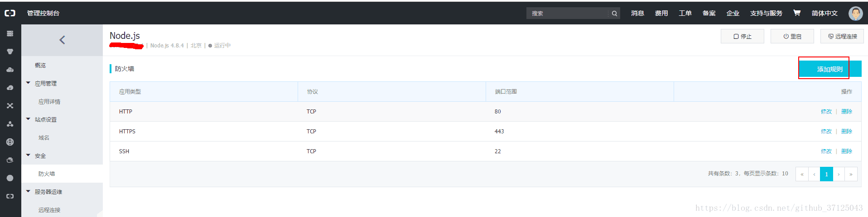
Task: Go to last page with » button
Action: click(851, 174)
